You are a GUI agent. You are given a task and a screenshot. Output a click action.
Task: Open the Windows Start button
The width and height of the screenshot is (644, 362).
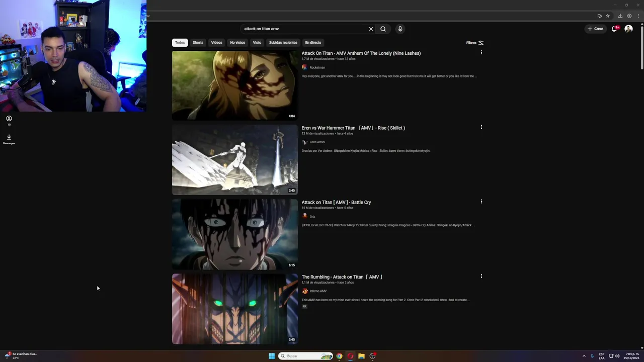272,356
